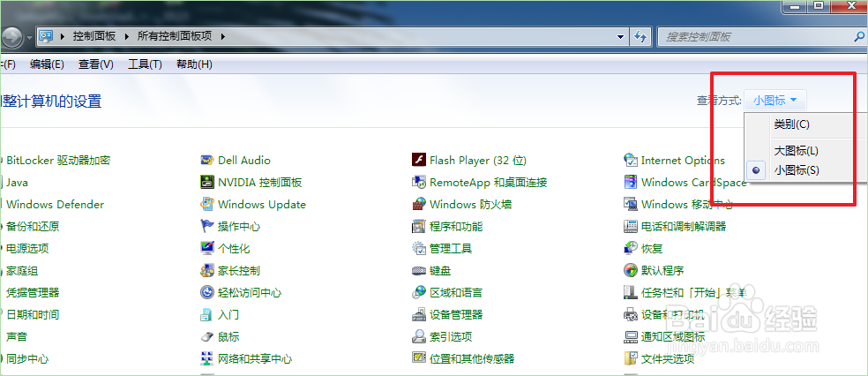The height and width of the screenshot is (376, 868).
Task: Click the 操作中心 flag icon
Action: pyautogui.click(x=207, y=227)
